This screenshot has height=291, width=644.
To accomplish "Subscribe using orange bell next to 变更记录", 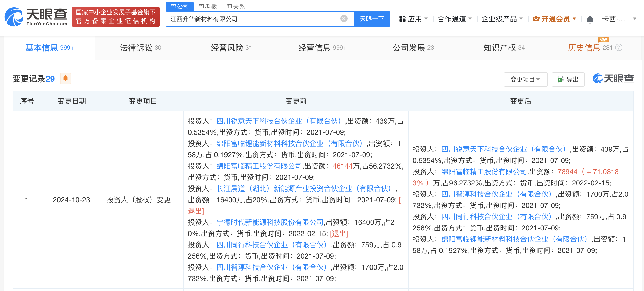I will click(x=65, y=79).
